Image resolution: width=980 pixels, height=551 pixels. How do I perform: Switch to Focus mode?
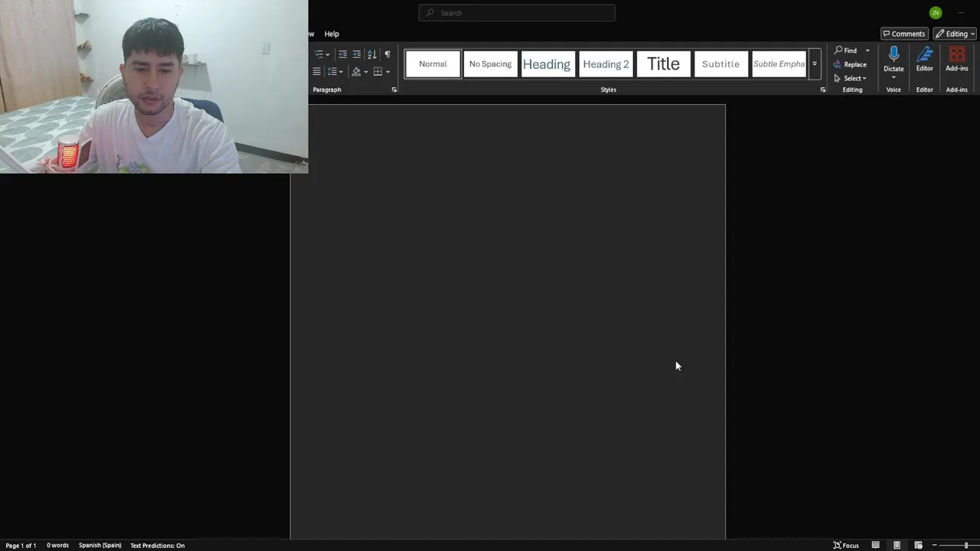pyautogui.click(x=846, y=546)
